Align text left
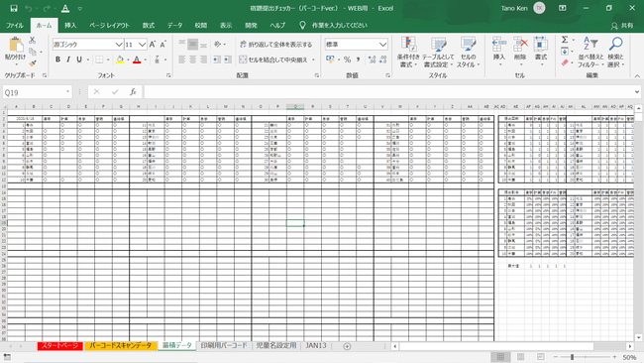Screen dimensions: 644x363 coord(182,60)
